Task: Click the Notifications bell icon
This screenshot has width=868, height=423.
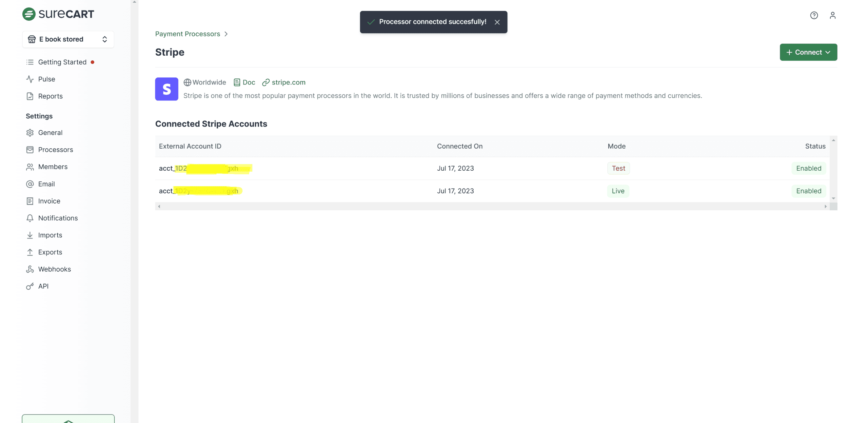Action: coord(30,218)
